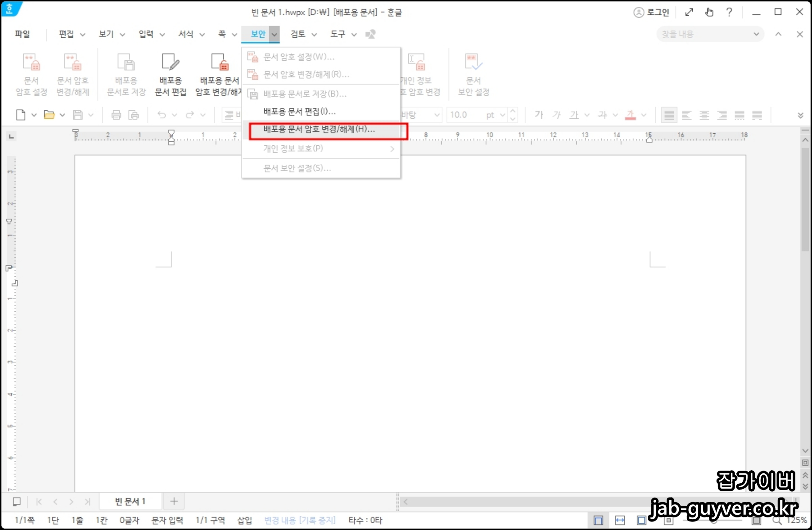
Task: Select distributed paragraph alignment
Action: click(740, 115)
